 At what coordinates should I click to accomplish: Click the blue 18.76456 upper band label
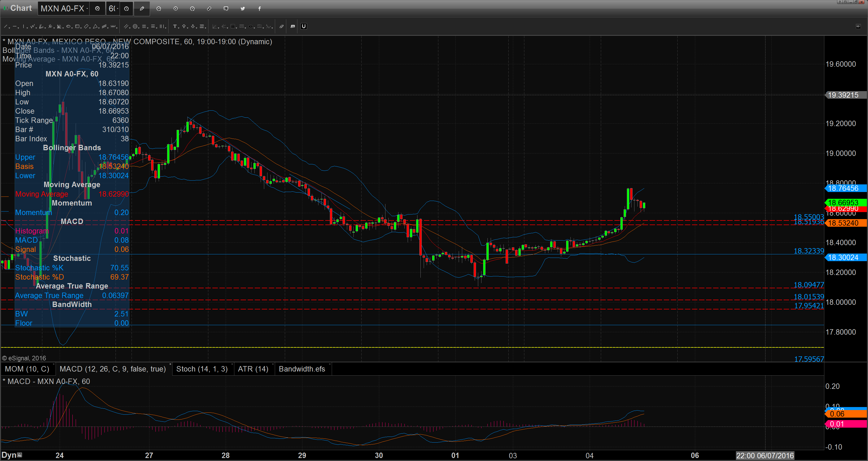point(845,188)
